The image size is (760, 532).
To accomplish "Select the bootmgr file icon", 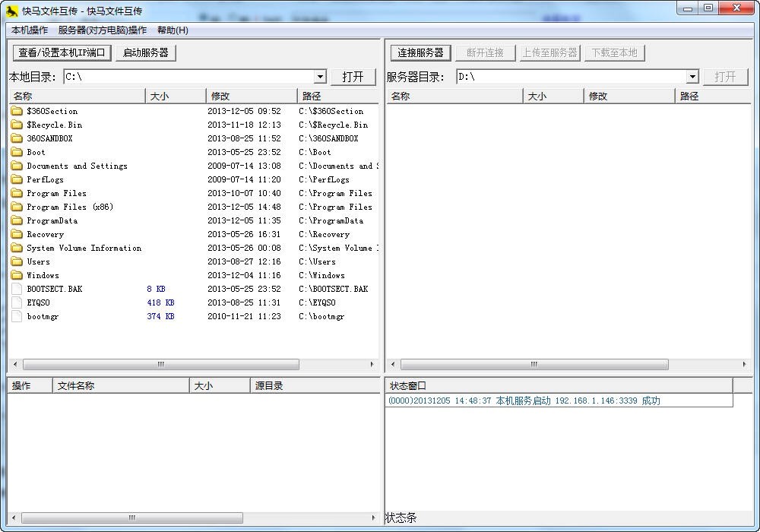I will point(17,316).
